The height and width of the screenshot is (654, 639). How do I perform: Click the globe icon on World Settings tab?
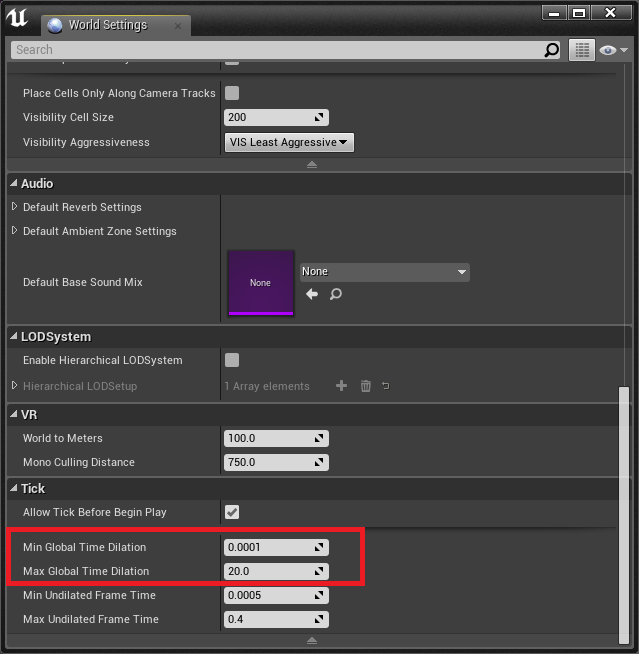click(x=55, y=25)
